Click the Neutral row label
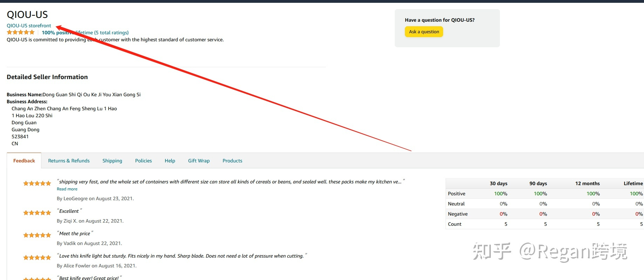The width and height of the screenshot is (644, 280). click(456, 204)
